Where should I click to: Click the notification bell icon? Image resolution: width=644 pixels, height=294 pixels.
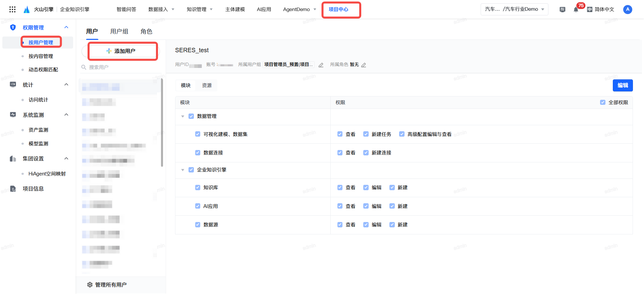576,9
